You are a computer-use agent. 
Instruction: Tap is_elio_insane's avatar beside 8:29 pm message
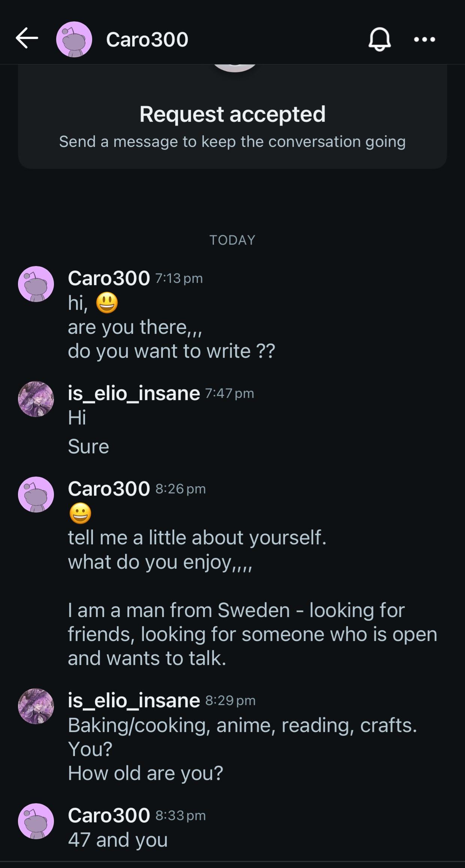[x=36, y=706]
